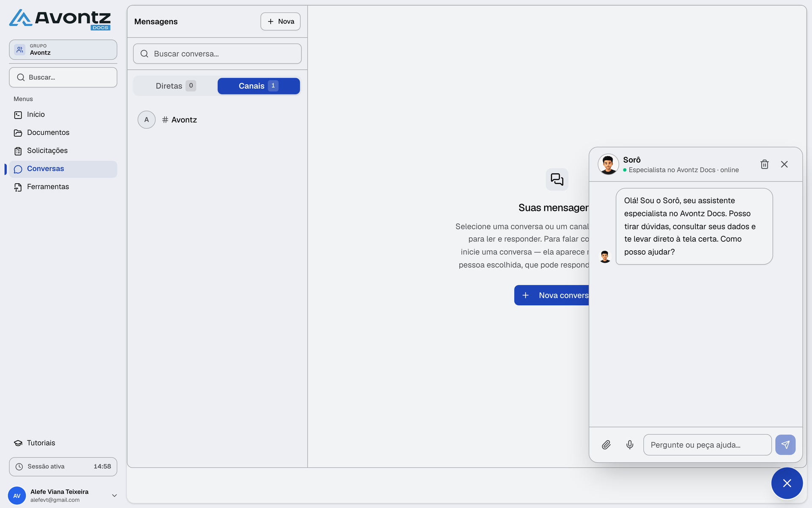The width and height of the screenshot is (812, 508).
Task: Click the Ferramentas file icon
Action: (x=18, y=187)
